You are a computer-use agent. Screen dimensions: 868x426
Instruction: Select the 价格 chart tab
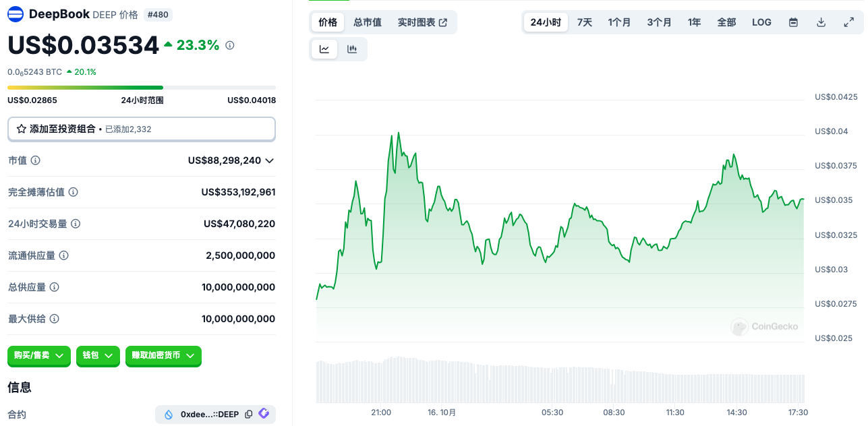click(x=328, y=22)
